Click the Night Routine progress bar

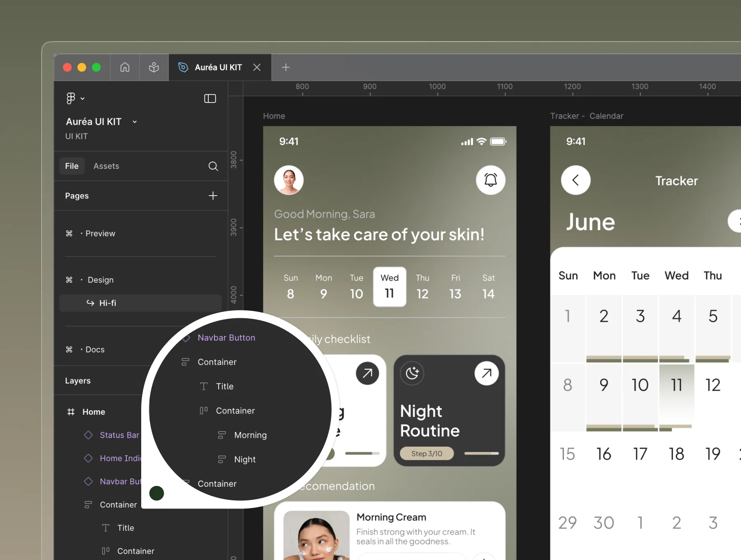481,453
